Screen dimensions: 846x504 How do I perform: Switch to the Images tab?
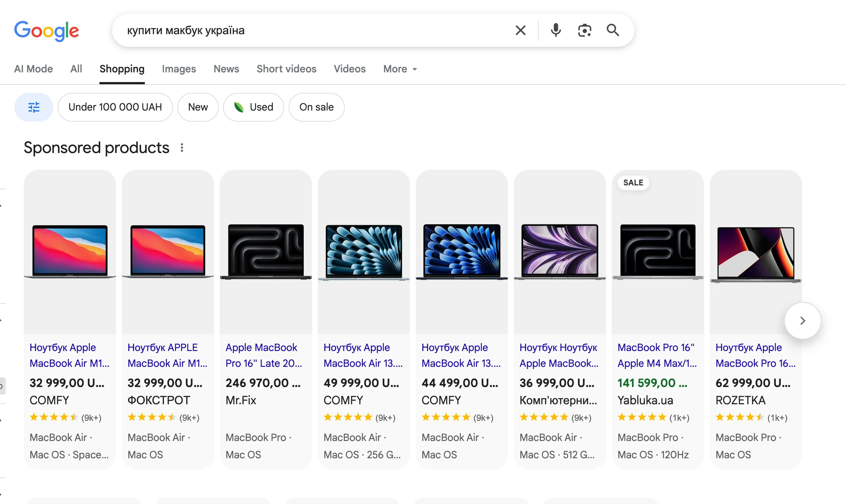pos(179,69)
